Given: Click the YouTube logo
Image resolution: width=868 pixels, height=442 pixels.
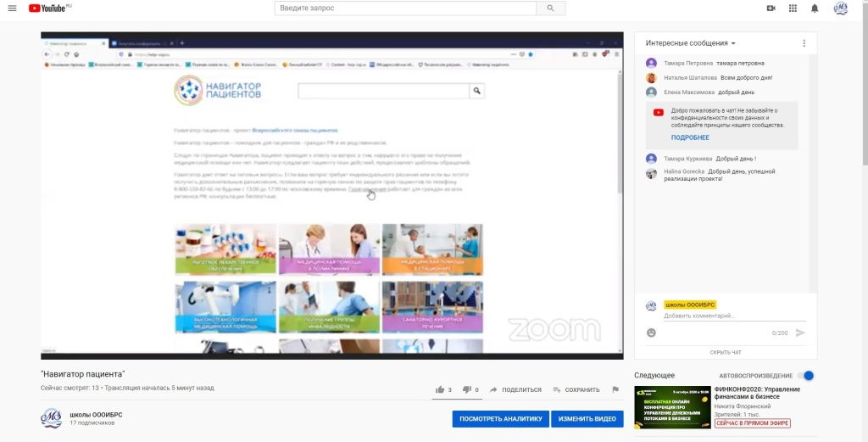Looking at the screenshot, I should coord(48,8).
